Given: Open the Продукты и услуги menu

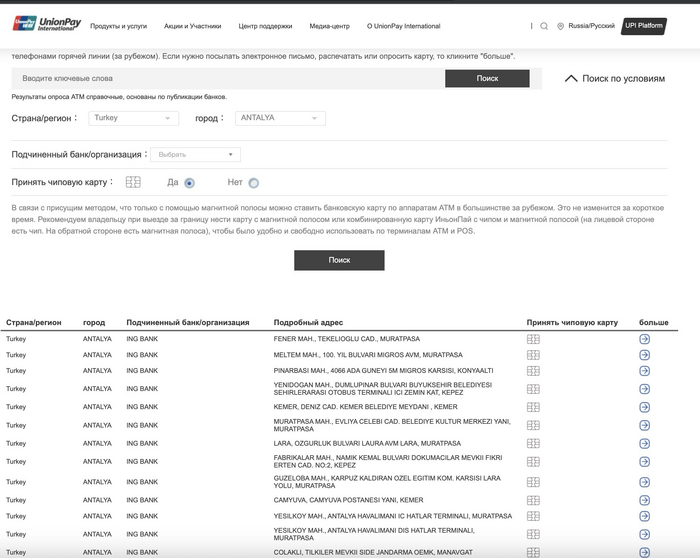Looking at the screenshot, I should (x=119, y=26).
